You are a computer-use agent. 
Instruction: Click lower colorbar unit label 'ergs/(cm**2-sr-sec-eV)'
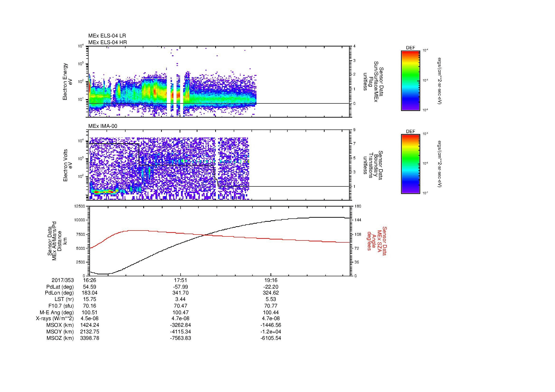(x=440, y=164)
